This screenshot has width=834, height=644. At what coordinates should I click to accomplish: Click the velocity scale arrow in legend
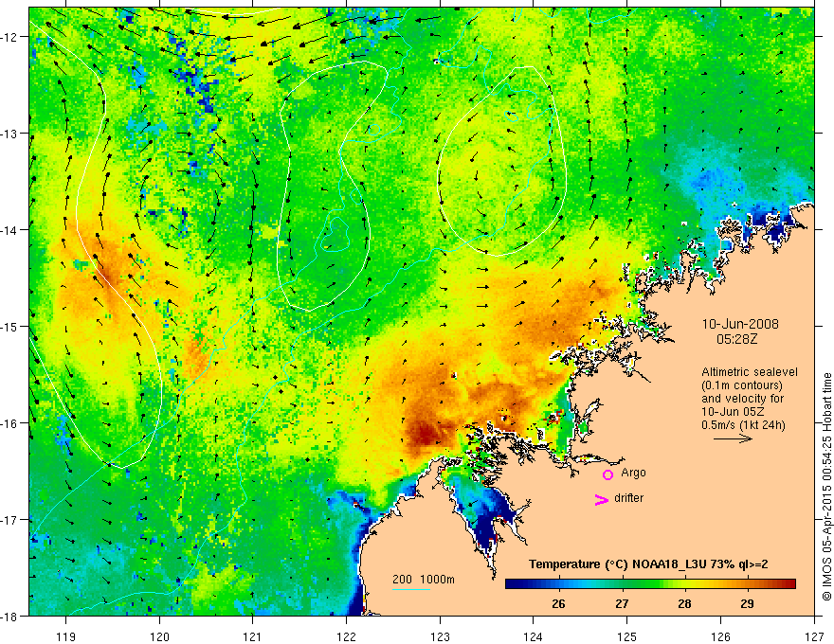pos(733,438)
